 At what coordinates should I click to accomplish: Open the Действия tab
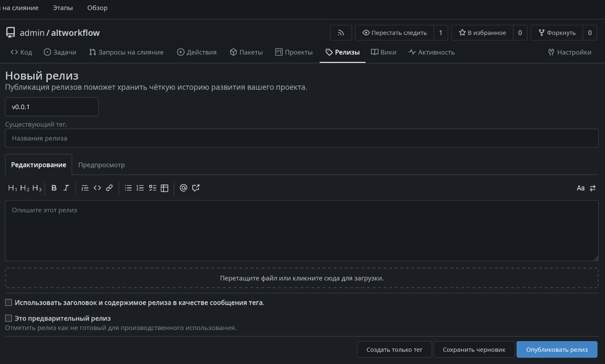click(197, 52)
